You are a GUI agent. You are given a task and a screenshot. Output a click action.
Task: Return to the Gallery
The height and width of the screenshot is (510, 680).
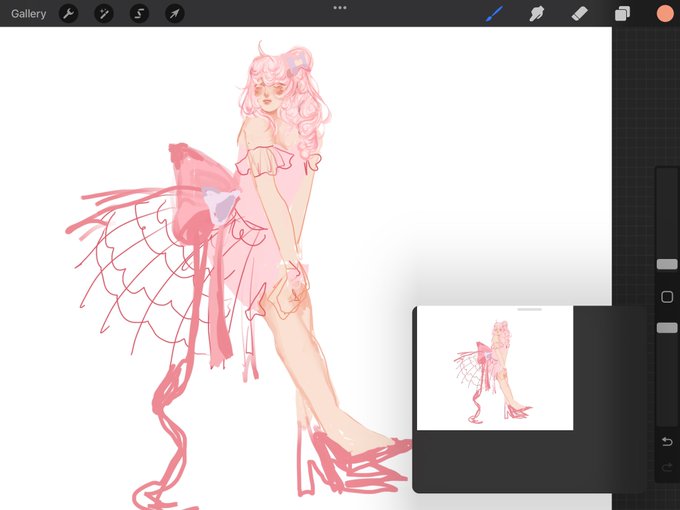[28, 13]
